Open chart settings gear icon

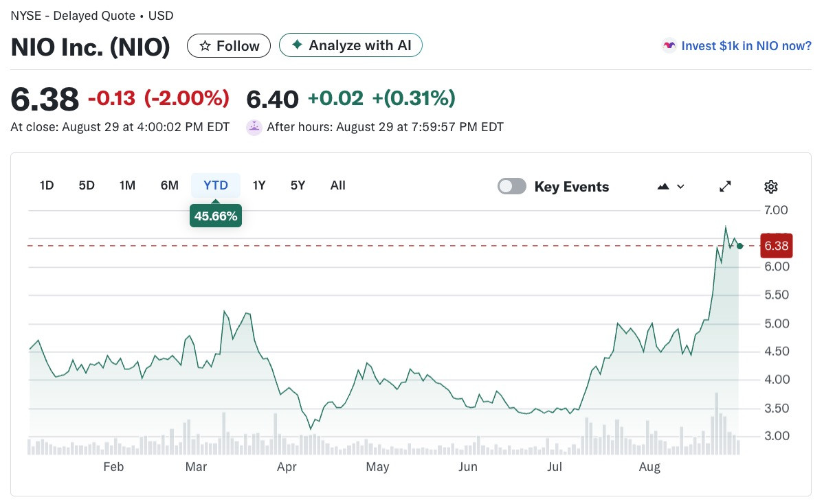[x=771, y=186]
